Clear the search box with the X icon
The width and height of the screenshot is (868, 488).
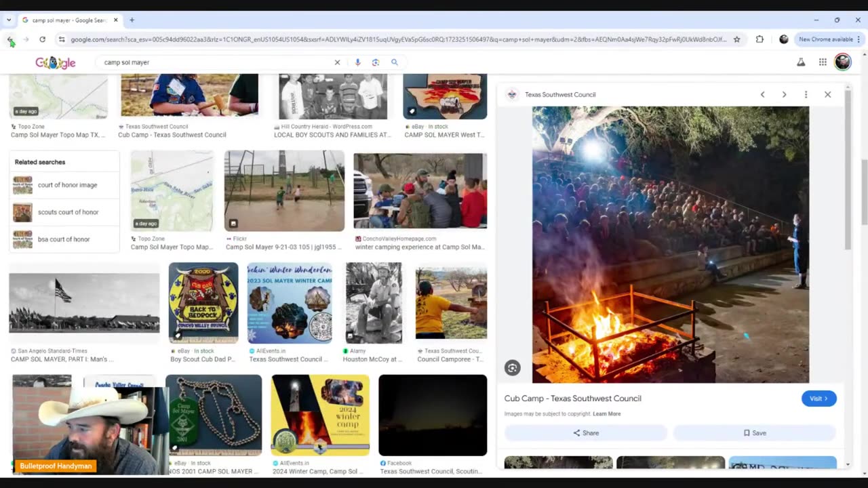[337, 62]
